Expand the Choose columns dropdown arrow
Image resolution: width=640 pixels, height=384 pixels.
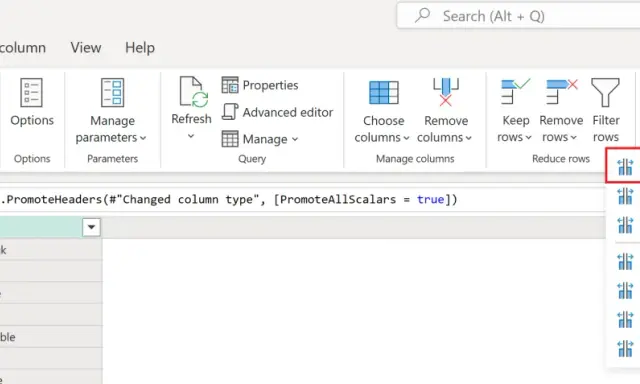point(406,138)
